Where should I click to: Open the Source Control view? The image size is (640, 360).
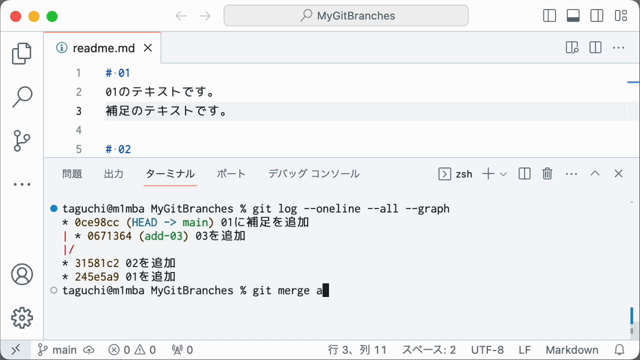[22, 141]
